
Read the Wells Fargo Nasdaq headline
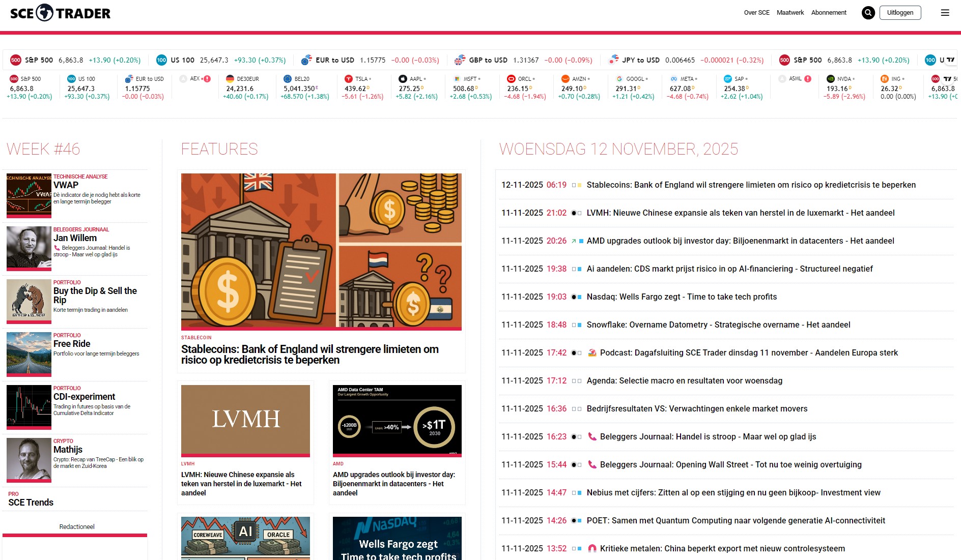pyautogui.click(x=682, y=297)
